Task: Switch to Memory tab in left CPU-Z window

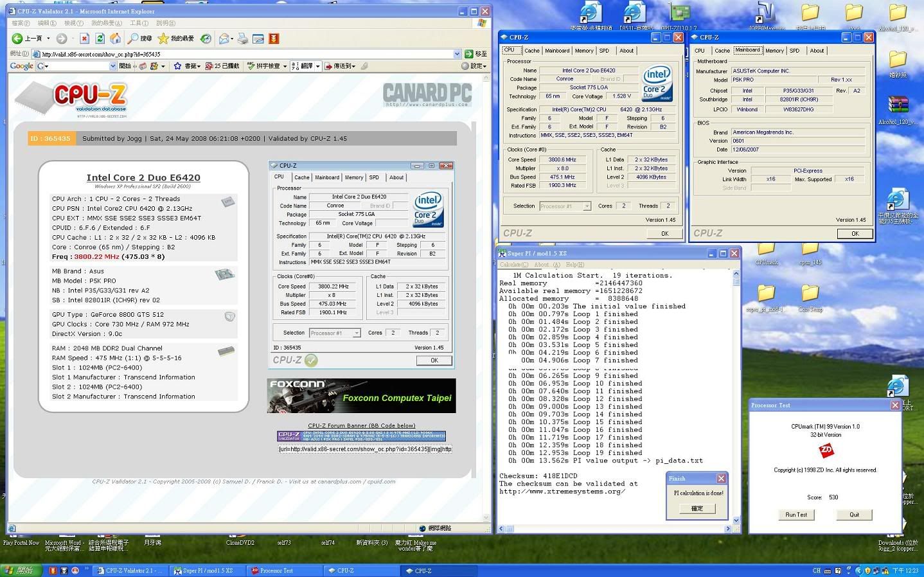Action: point(584,51)
